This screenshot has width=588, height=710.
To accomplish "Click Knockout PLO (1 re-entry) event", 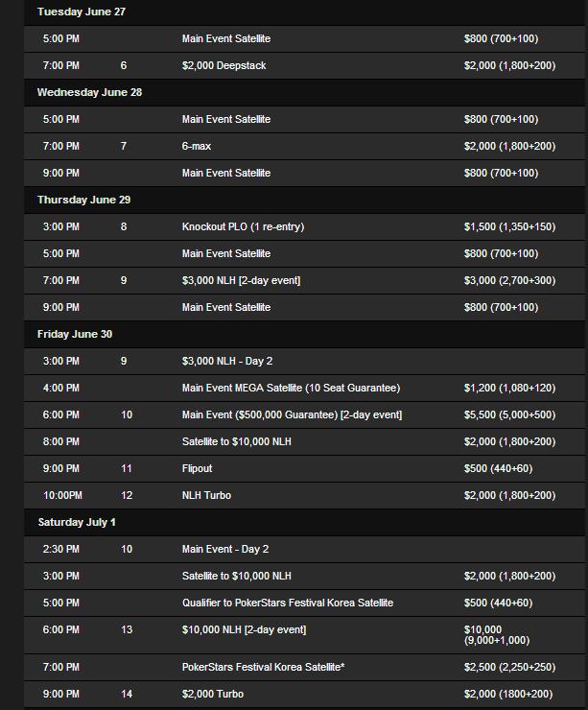I will (243, 226).
